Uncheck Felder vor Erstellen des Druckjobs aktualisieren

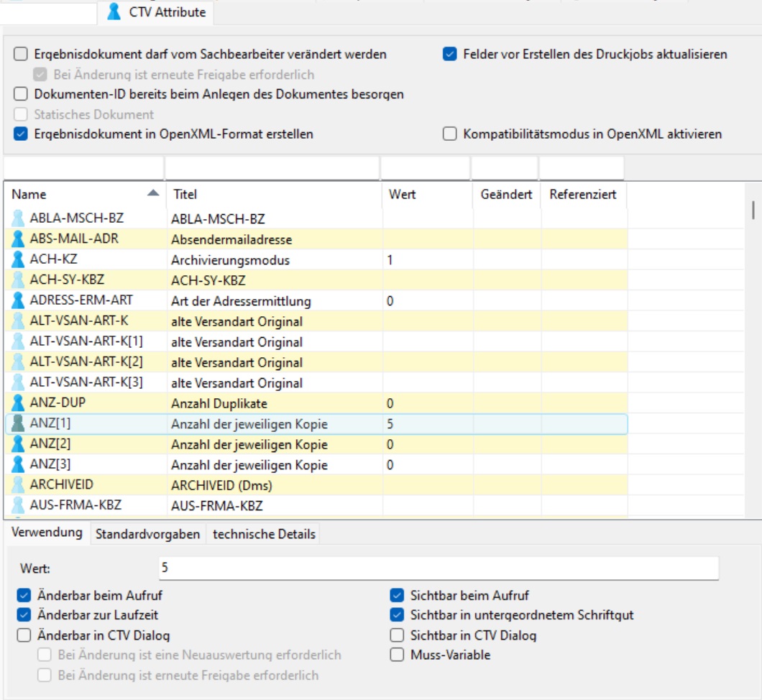[450, 54]
